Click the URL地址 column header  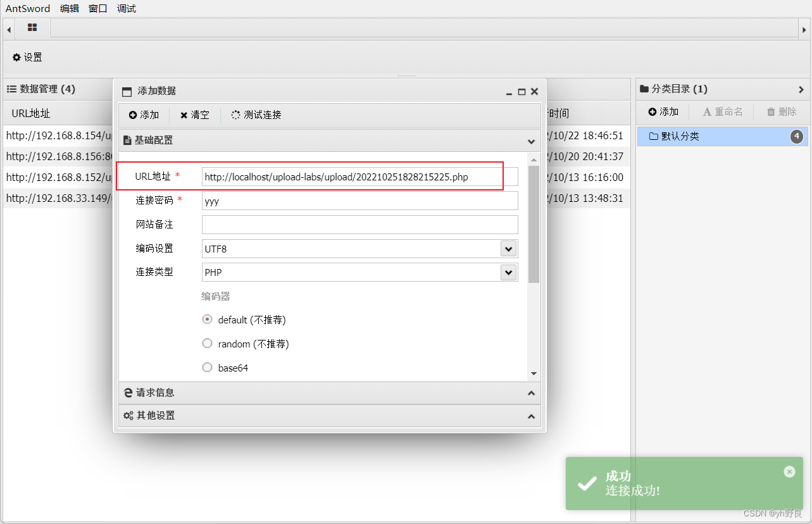(31, 113)
